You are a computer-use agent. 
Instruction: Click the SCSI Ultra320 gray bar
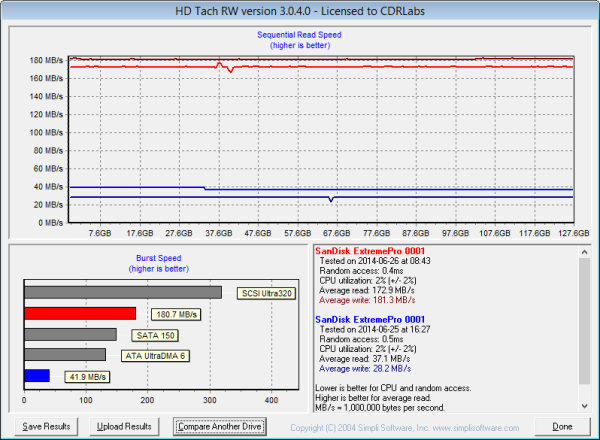123,292
